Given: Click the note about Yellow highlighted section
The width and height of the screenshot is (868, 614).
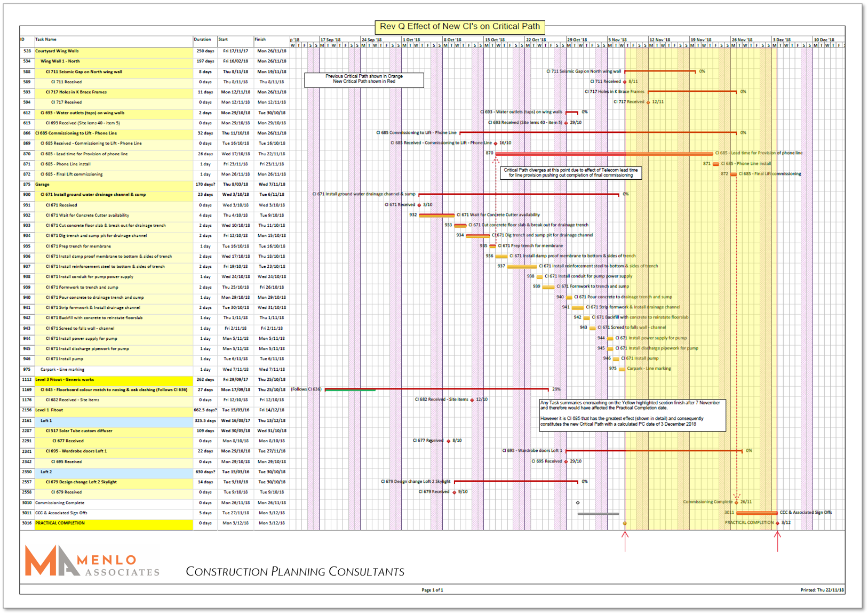Looking at the screenshot, I should tap(632, 414).
